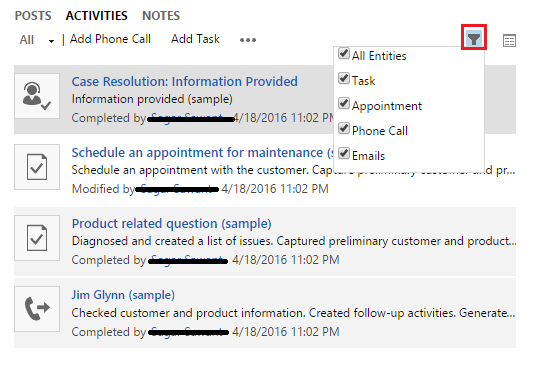Open the more commands ellipsis
This screenshot has width=541, height=371.
[x=248, y=40]
